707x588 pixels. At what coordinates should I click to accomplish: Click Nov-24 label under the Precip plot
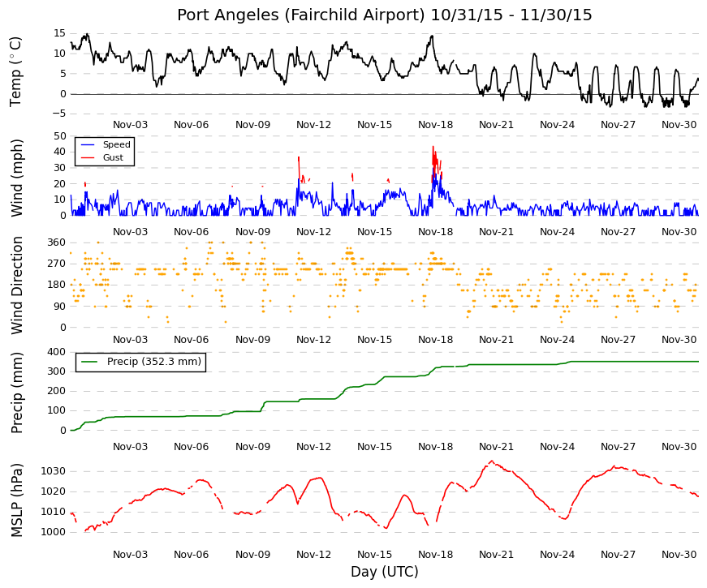tap(558, 447)
